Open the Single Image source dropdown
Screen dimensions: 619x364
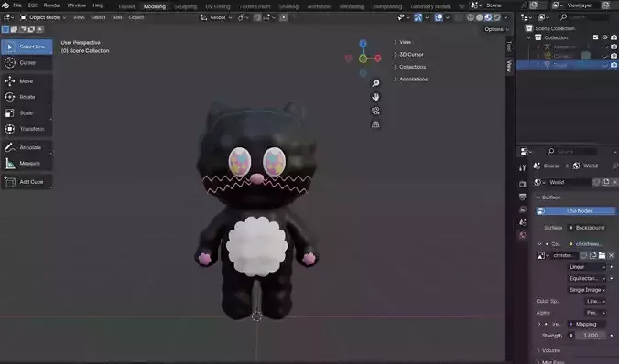[x=587, y=290]
